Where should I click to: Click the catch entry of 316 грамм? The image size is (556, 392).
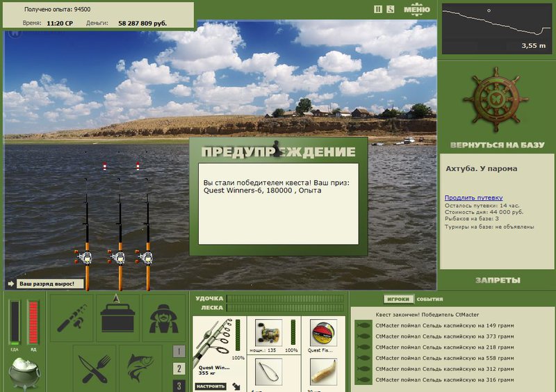coord(445,379)
